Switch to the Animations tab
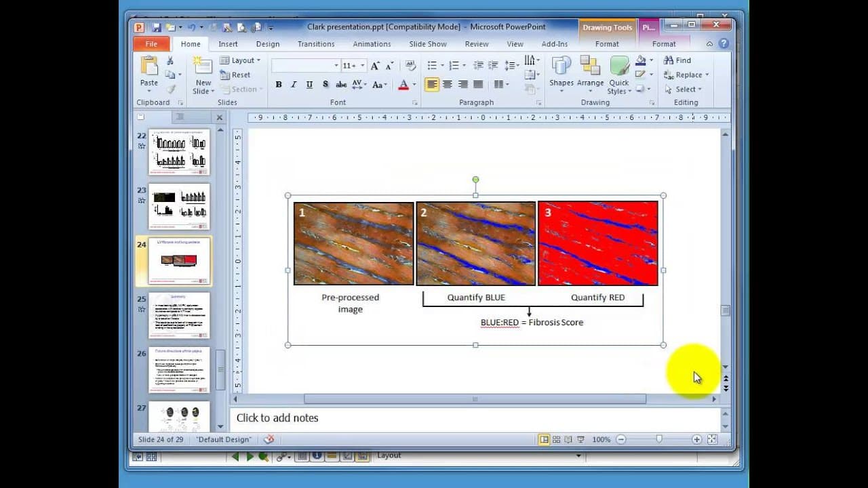Screen dimensions: 868x488 (x=372, y=44)
